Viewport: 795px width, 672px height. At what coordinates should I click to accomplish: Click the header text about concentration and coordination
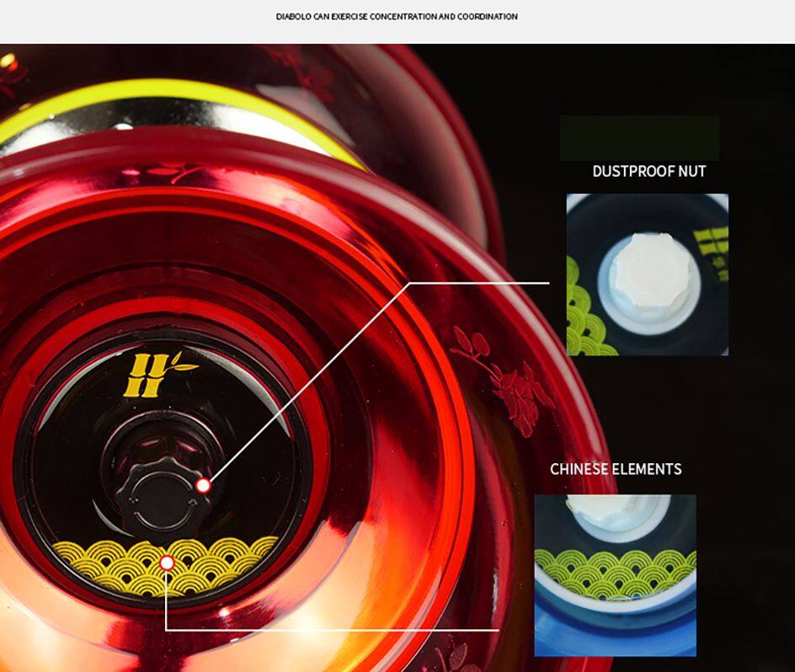tap(397, 17)
